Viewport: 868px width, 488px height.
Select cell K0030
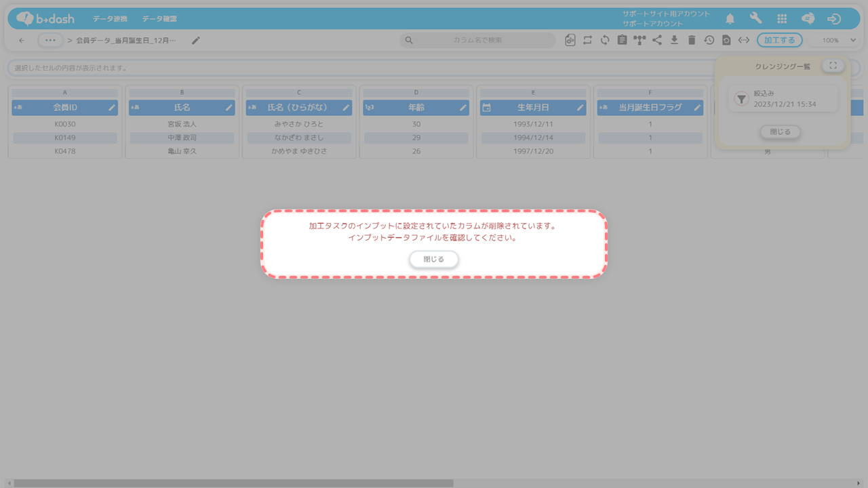coord(65,125)
